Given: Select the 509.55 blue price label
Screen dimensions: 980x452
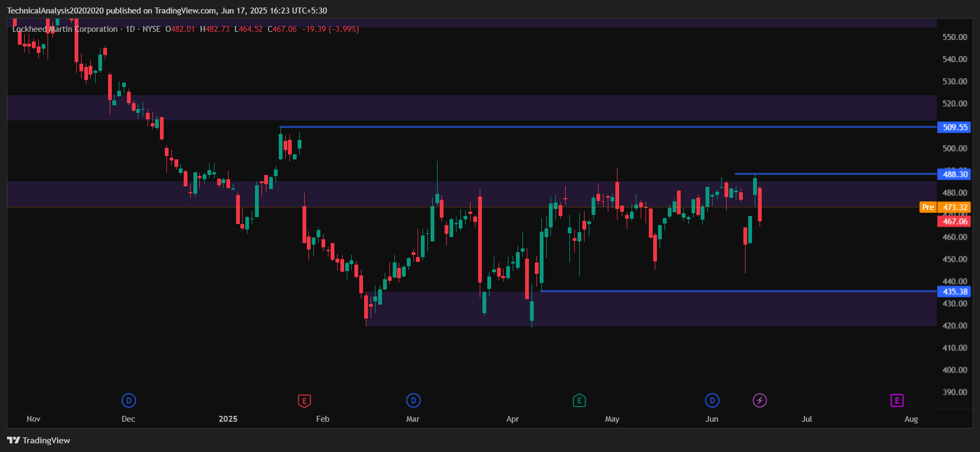Looking at the screenshot, I should tap(955, 127).
